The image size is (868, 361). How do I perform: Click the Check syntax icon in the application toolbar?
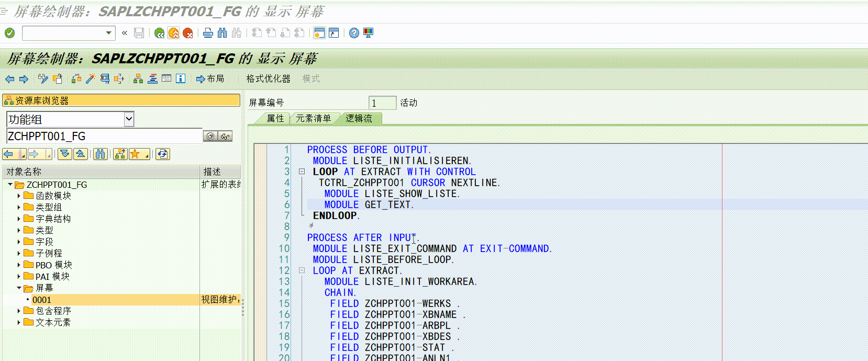click(x=76, y=79)
